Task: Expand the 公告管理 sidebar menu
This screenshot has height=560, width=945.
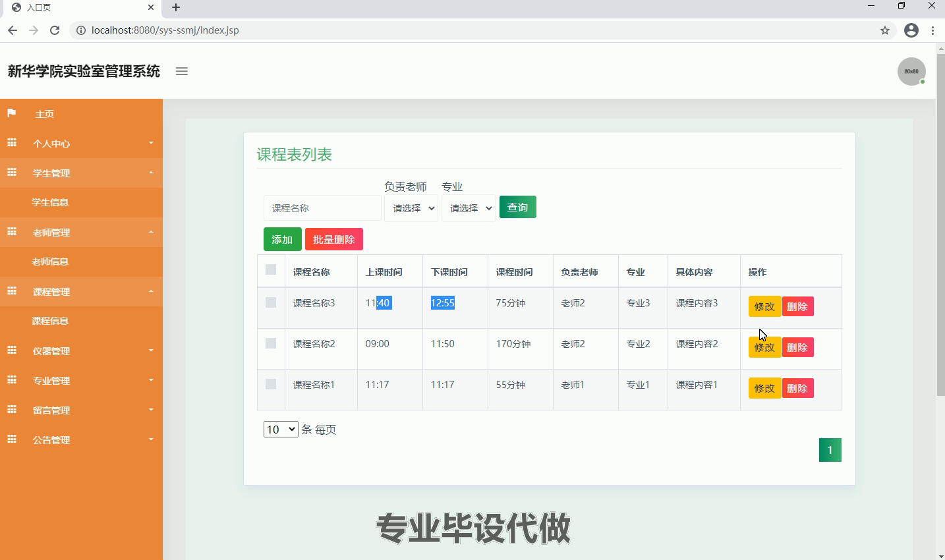Action: (x=81, y=439)
